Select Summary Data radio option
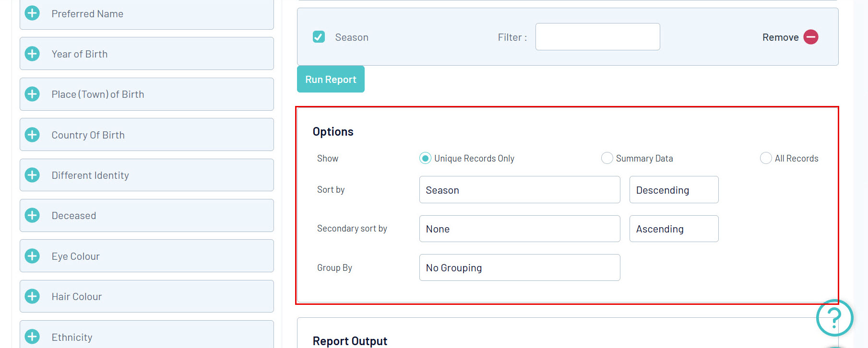This screenshot has width=868, height=348. pyautogui.click(x=607, y=158)
